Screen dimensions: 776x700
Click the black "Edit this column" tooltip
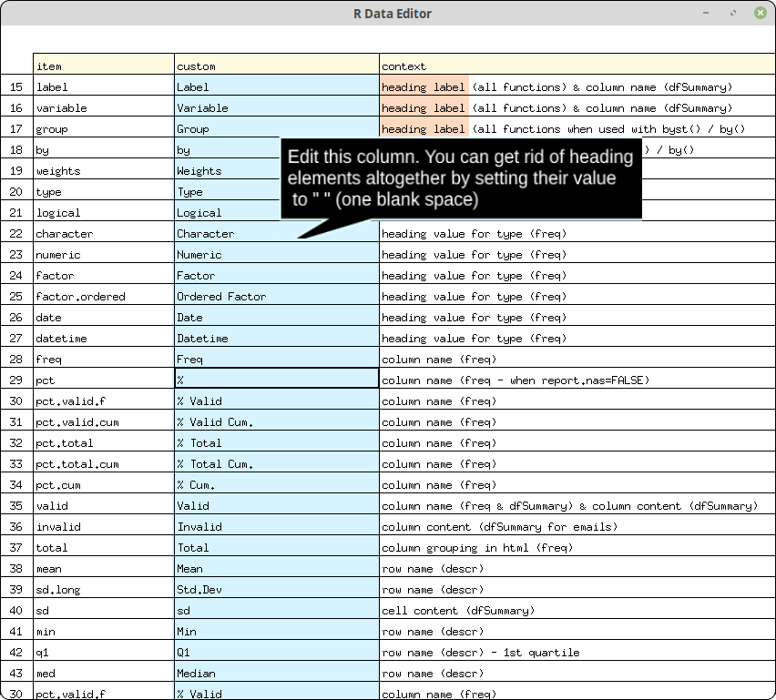pos(461,178)
